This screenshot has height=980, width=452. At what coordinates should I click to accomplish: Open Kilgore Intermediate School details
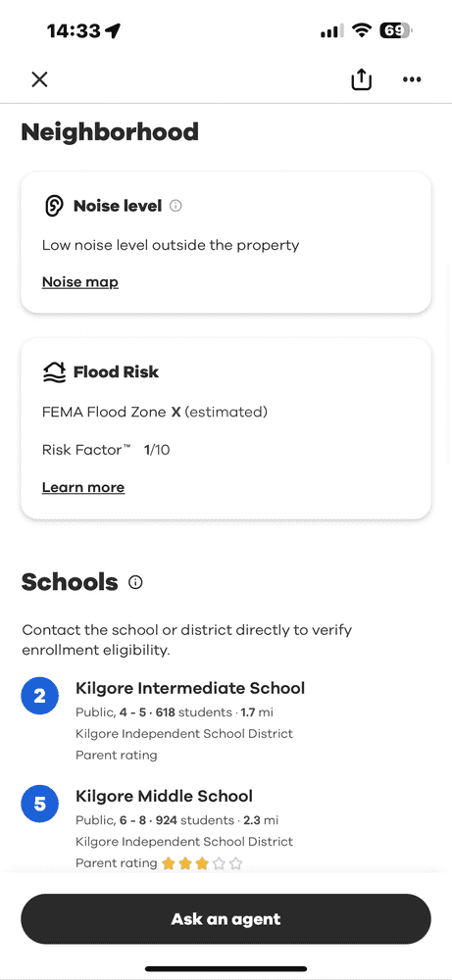pyautogui.click(x=190, y=688)
